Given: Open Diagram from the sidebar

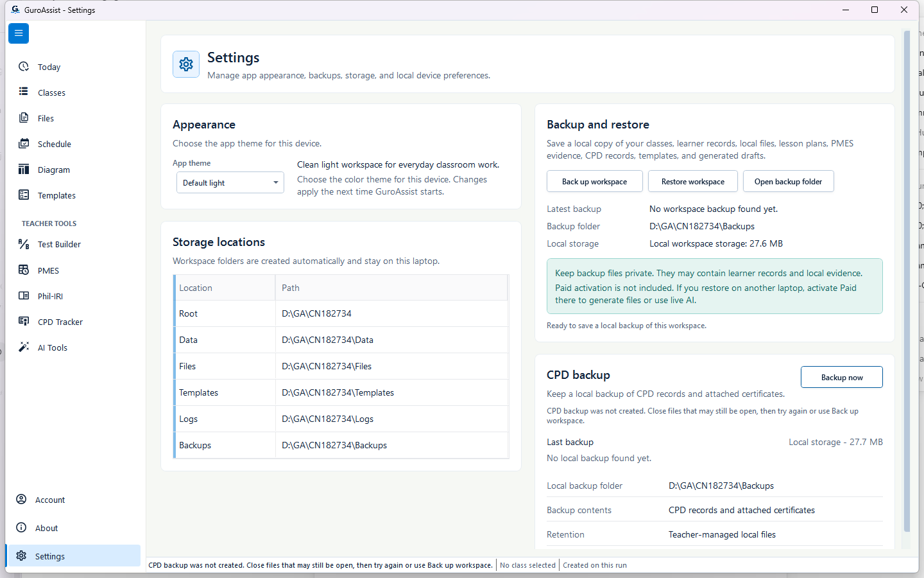Looking at the screenshot, I should (x=76, y=170).
